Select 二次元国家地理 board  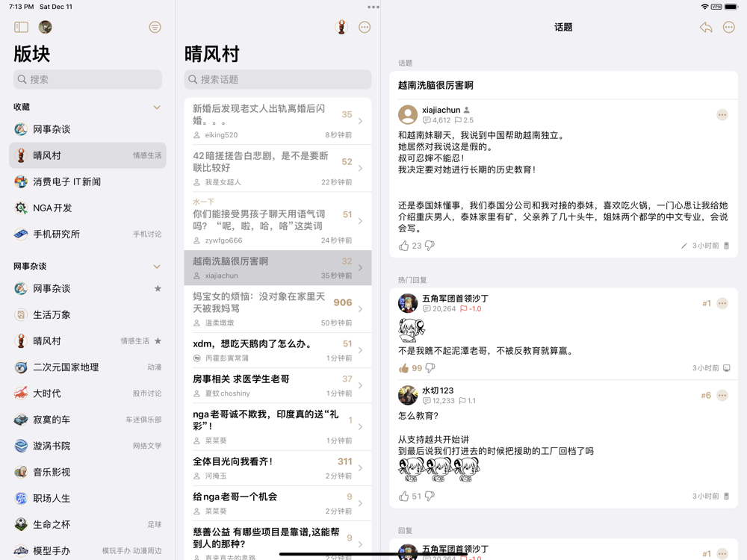[87, 367]
